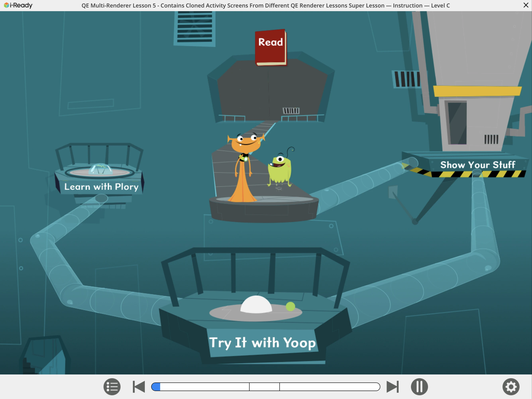
Task: Select Learn with Plory station
Action: (x=101, y=187)
